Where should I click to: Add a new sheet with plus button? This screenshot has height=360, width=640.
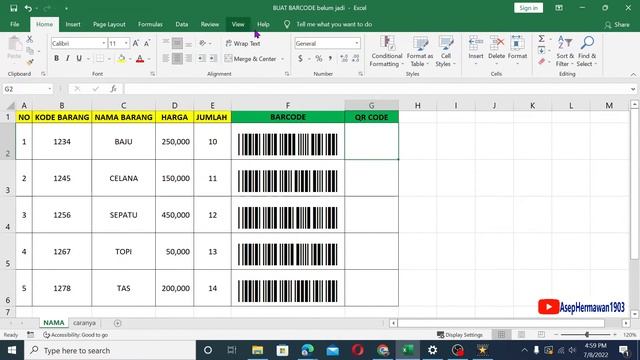(118, 323)
